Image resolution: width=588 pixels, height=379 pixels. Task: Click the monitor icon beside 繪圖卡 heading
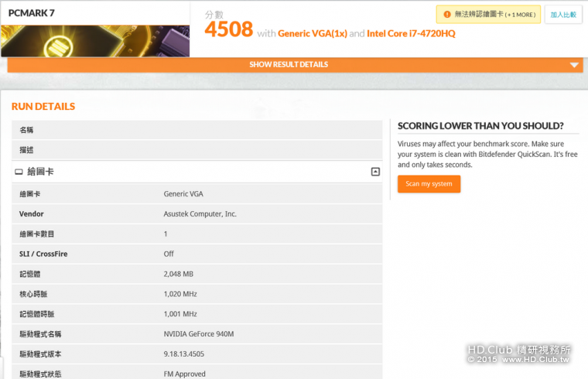tap(19, 172)
